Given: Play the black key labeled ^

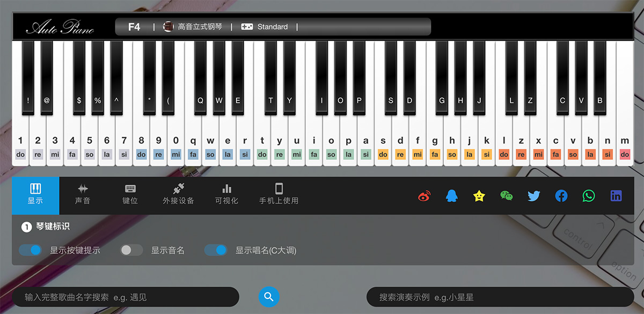Looking at the screenshot, I should [116, 78].
